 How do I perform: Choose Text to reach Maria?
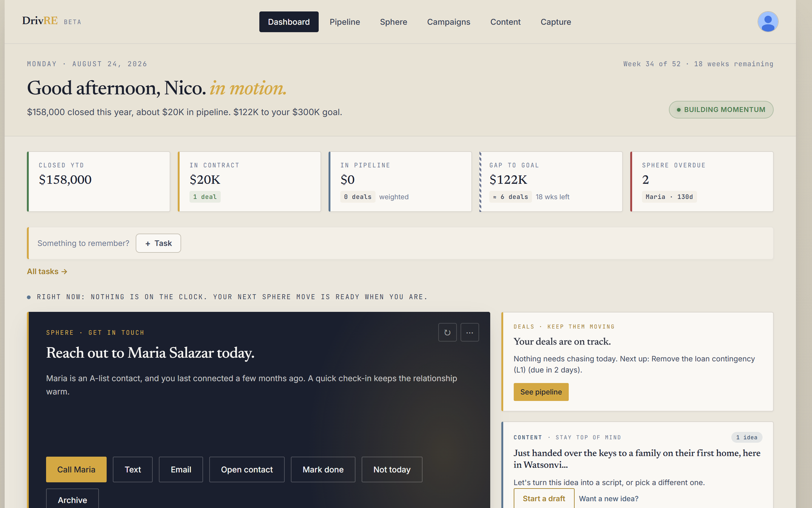coord(132,469)
